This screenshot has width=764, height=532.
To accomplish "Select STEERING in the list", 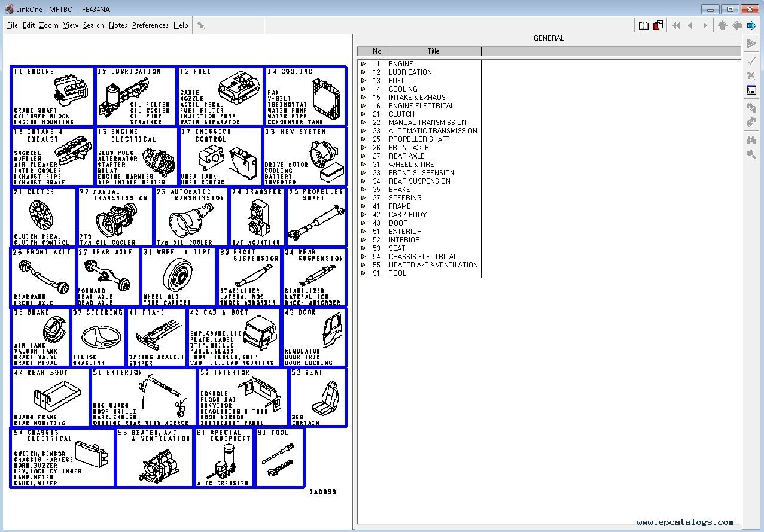I will 405,198.
